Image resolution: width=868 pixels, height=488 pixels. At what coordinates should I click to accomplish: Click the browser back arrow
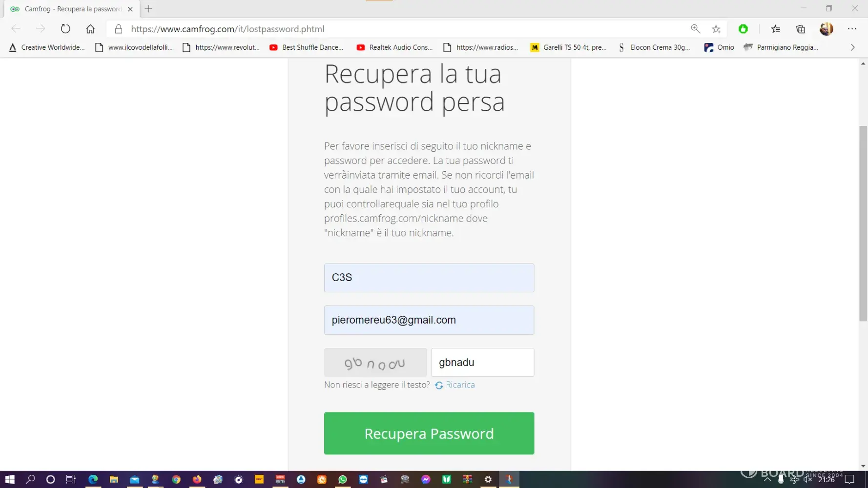16,29
